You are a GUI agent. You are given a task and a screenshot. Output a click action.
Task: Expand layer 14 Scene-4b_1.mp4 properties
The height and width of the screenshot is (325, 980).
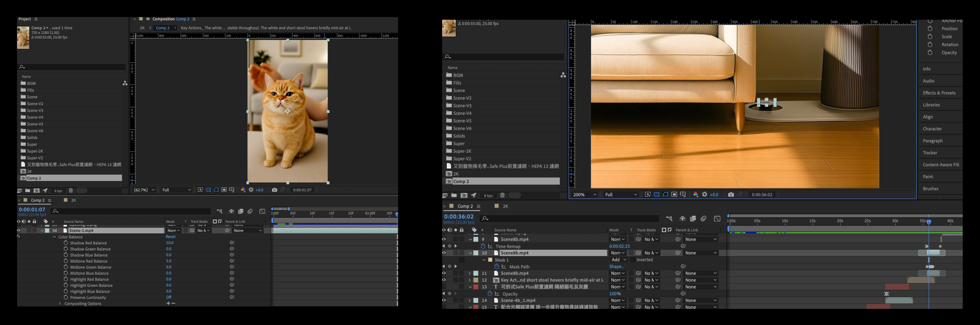click(x=470, y=300)
